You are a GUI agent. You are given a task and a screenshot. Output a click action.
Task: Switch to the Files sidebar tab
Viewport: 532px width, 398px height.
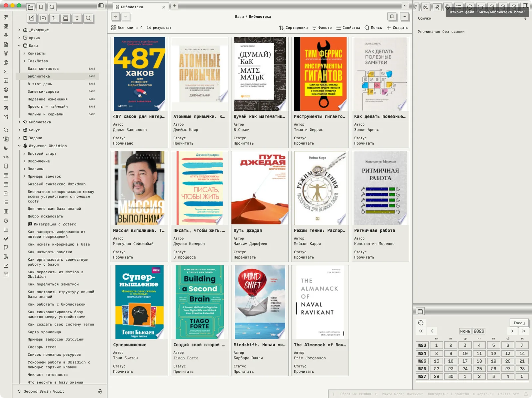30,7
